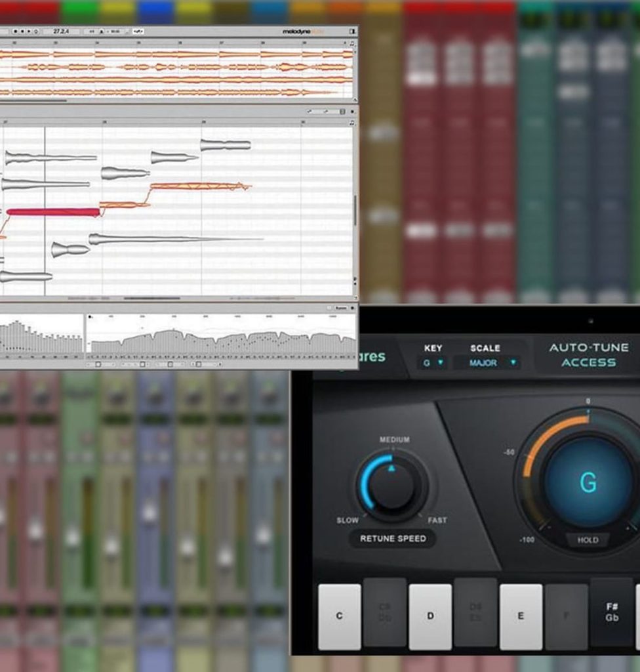Toggle the E key on the Auto-Tune keyboard
The width and height of the screenshot is (640, 672).
point(521,616)
